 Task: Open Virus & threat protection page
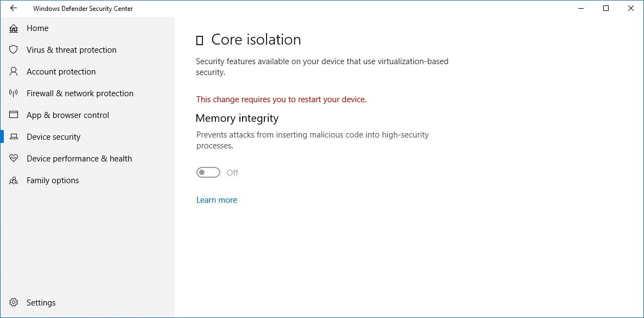click(71, 50)
